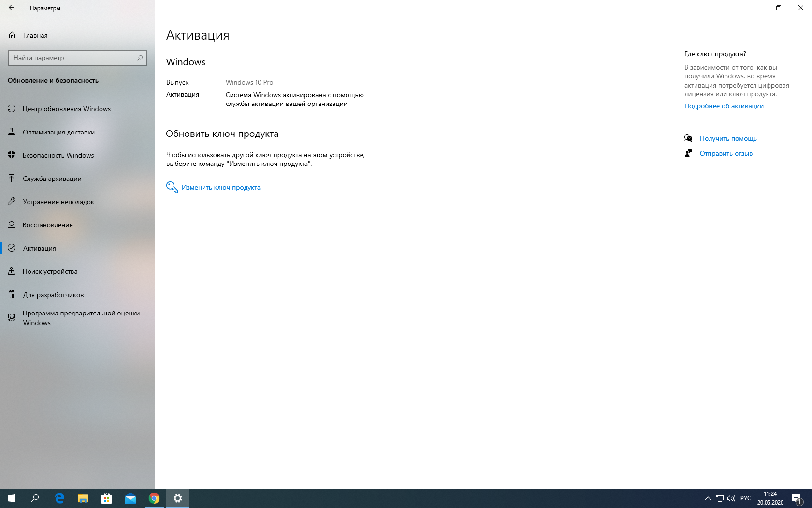Click the Settings gear on taskbar
This screenshot has width=812, height=508.
178,498
